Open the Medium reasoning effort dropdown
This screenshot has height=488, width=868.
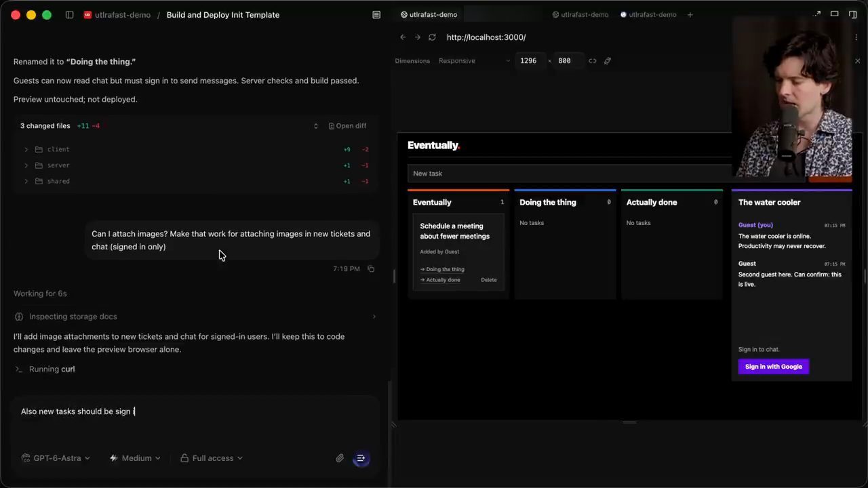(135, 458)
